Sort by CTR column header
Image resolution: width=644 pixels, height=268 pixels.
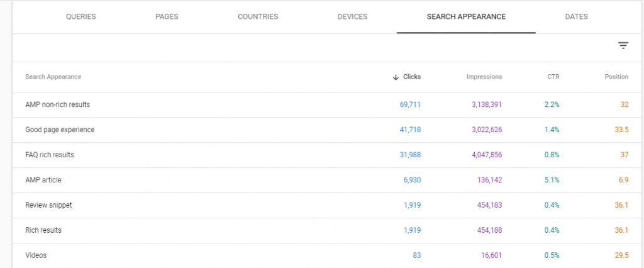pyautogui.click(x=553, y=77)
